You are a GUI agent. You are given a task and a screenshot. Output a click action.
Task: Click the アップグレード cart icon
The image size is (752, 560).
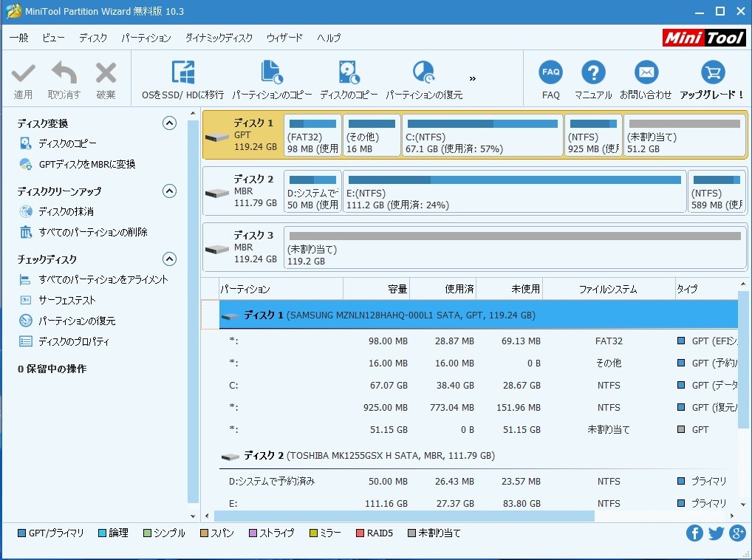click(712, 73)
